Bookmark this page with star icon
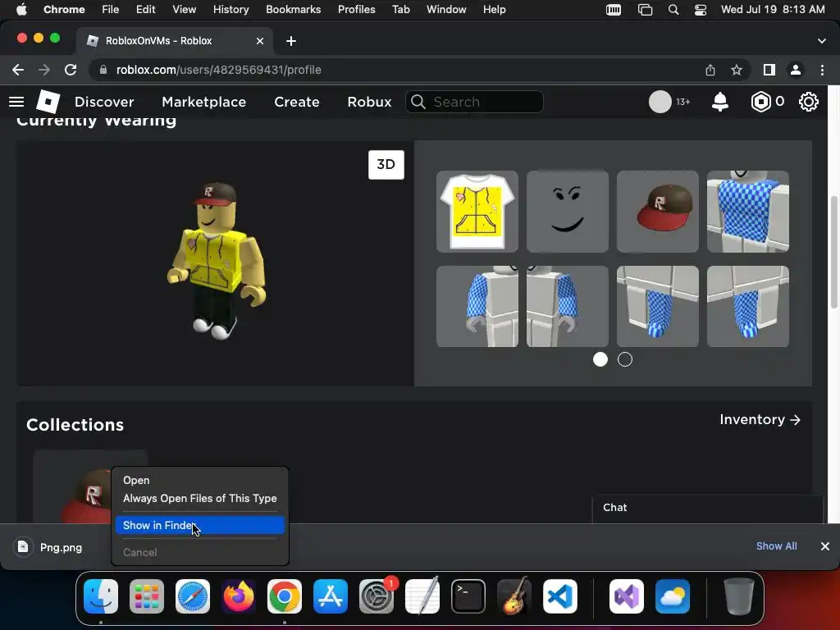Image resolution: width=840 pixels, height=630 pixels. pyautogui.click(x=737, y=70)
